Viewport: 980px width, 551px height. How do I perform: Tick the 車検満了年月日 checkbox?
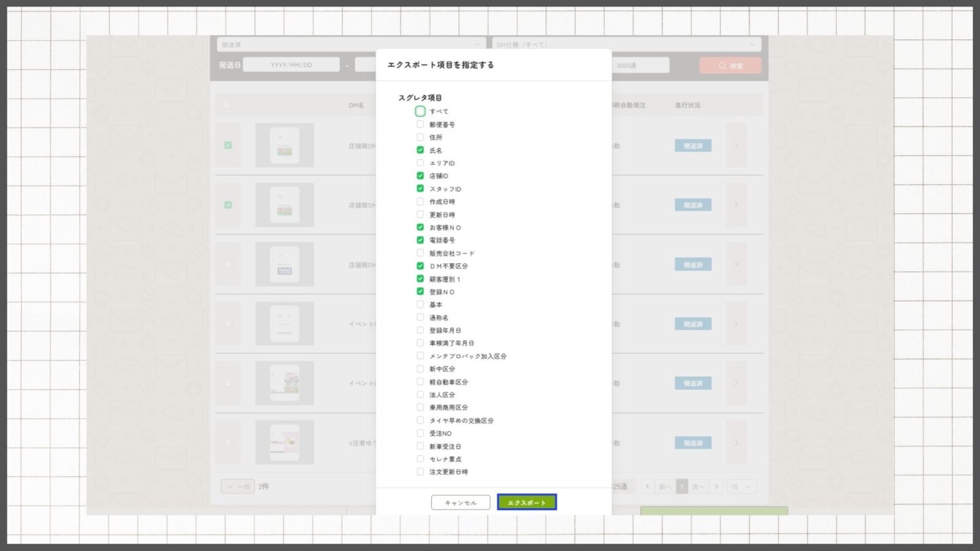[x=420, y=343]
